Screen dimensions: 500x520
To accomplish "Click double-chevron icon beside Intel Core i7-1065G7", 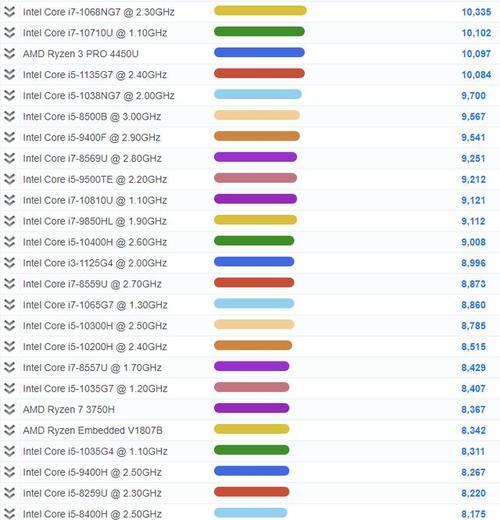I will [9, 305].
